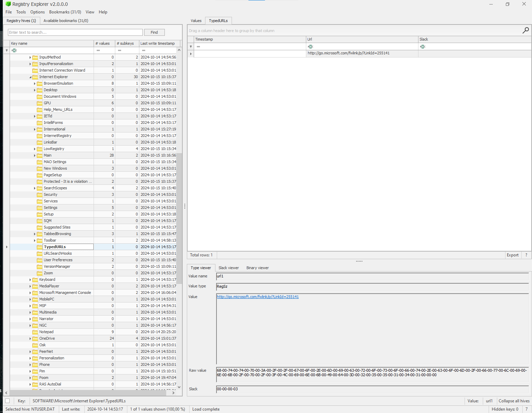This screenshot has height=413, width=532.
Task: Expand the Toolbar subkey
Action: tap(35, 241)
